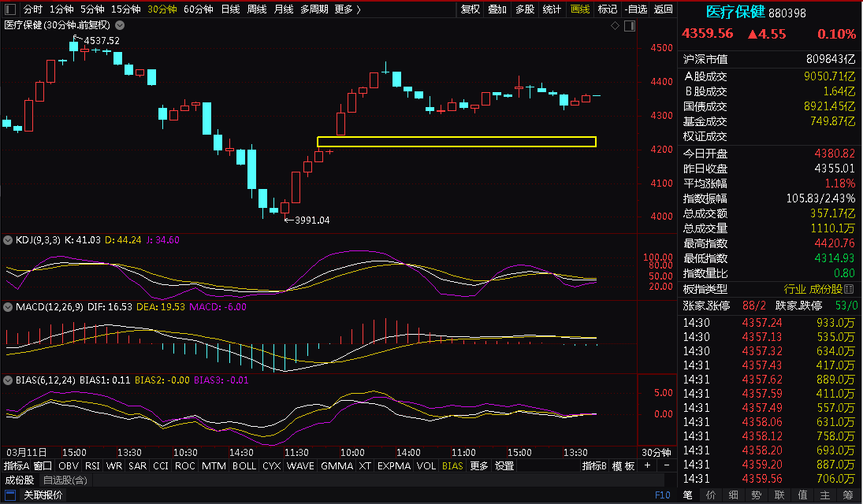Switch to the 60分钟 period tab
863x504 pixels.
click(198, 9)
